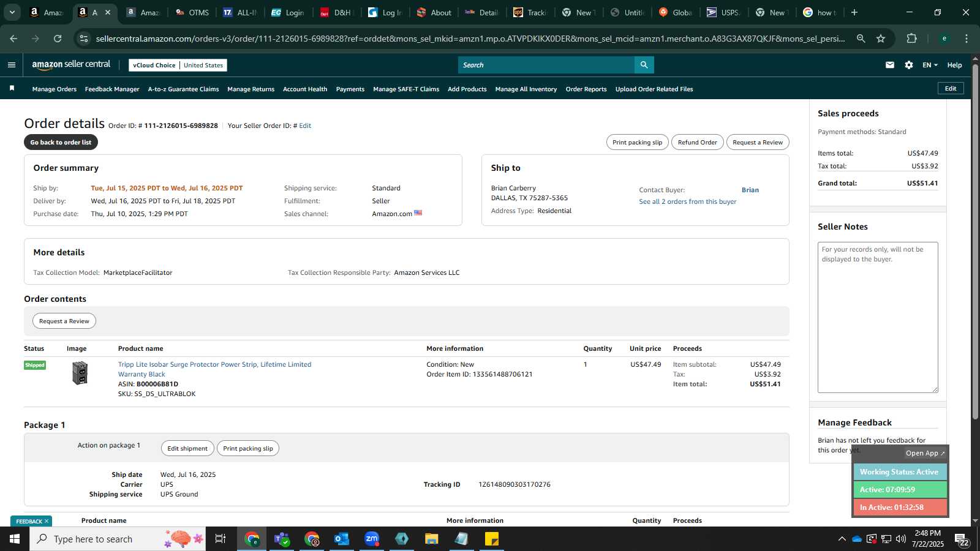Reload the page with refresh icon
This screenshot has width=980, height=551.
click(58, 39)
